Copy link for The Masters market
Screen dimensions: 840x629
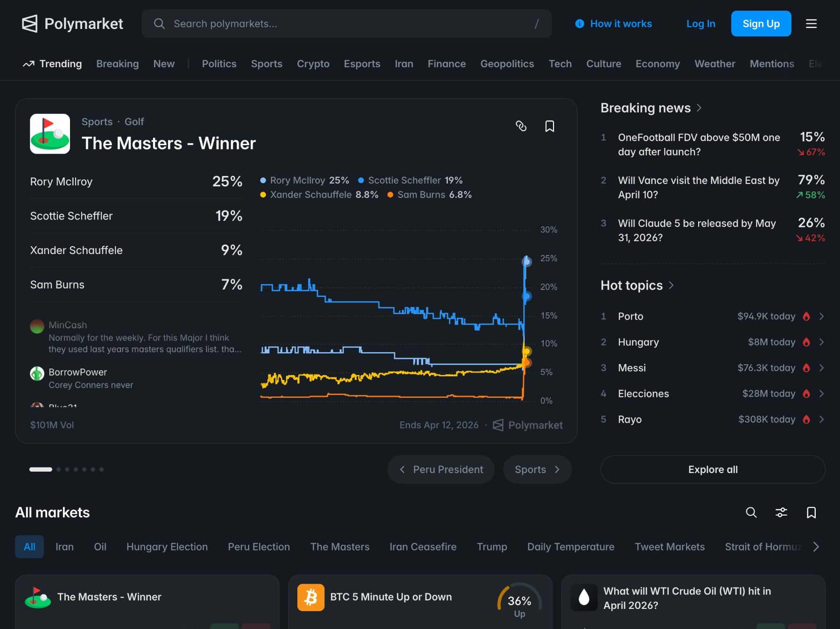[x=521, y=126]
